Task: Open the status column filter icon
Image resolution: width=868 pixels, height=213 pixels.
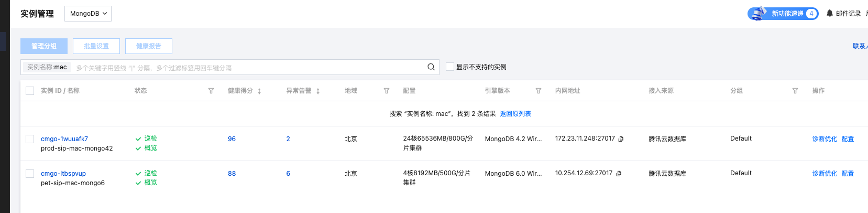Action: tap(211, 91)
